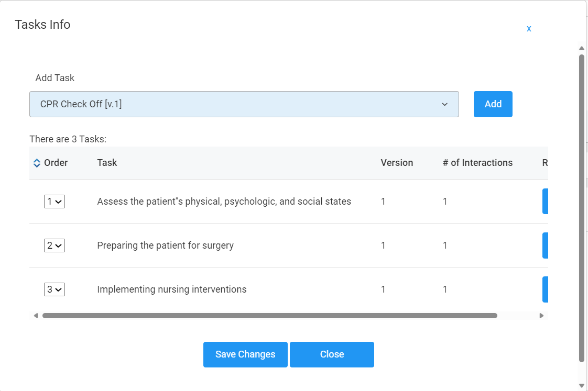Click the partially visible blue button in Preparing row
588x391 pixels.
pyautogui.click(x=545, y=245)
